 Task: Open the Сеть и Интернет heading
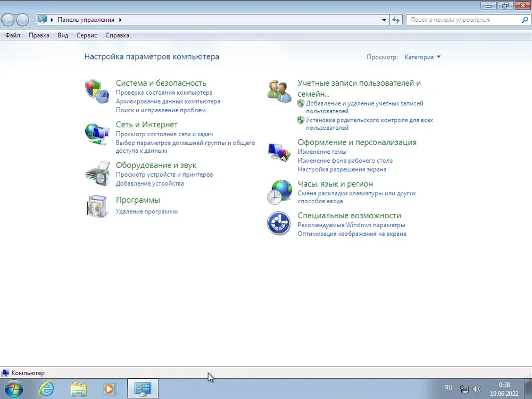pyautogui.click(x=147, y=124)
